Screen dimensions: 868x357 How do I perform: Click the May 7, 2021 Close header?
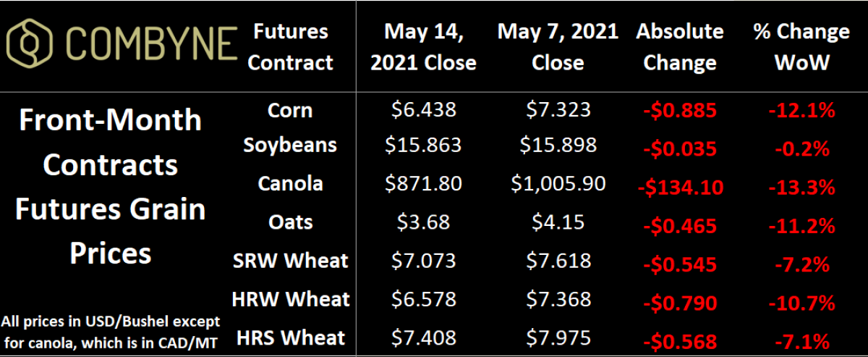point(558,47)
